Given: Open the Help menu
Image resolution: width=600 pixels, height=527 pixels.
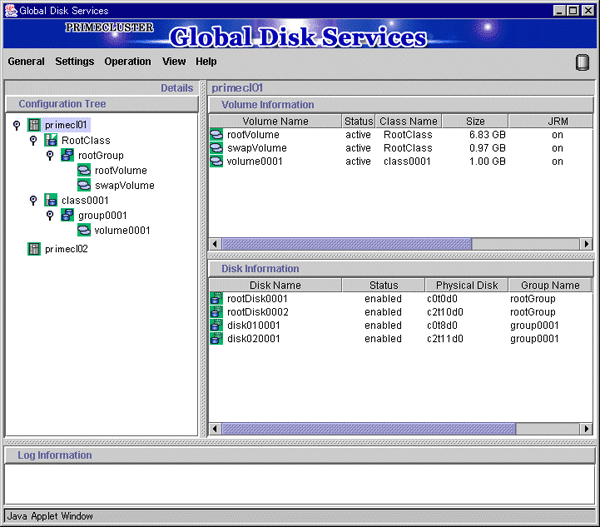Looking at the screenshot, I should click(206, 61).
